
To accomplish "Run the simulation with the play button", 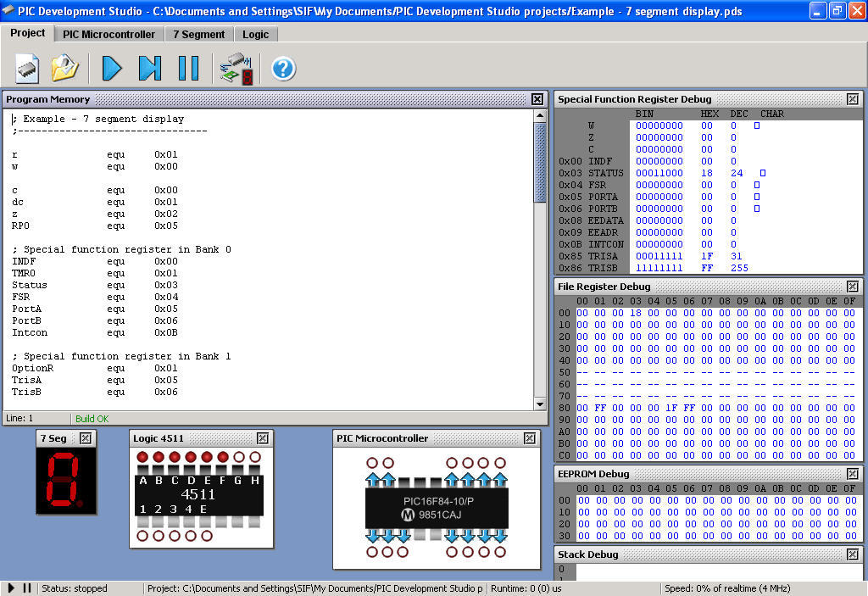I will pos(112,68).
